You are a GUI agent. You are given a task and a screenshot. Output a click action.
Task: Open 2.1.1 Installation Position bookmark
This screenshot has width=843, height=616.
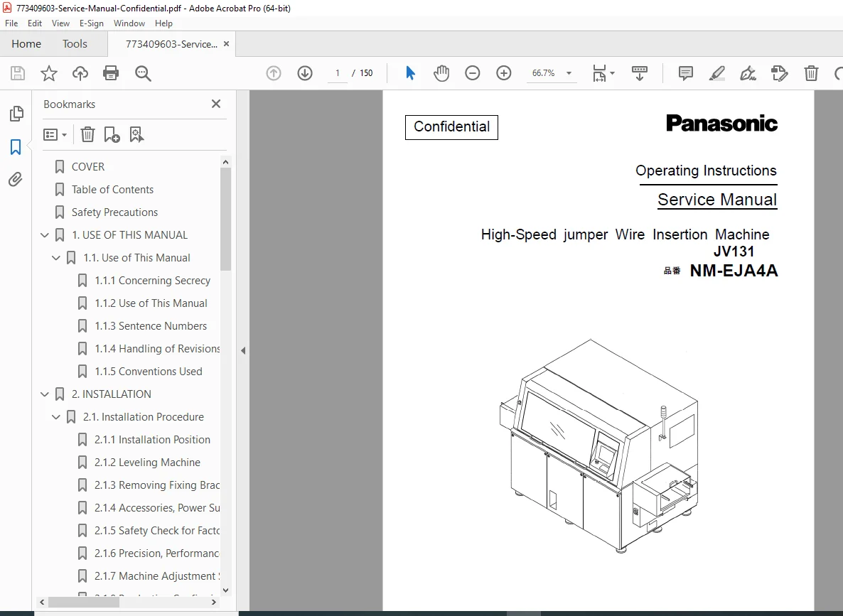(x=152, y=440)
